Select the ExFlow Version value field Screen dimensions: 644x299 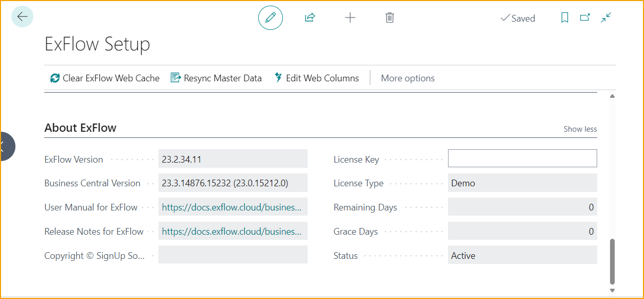pyautogui.click(x=233, y=159)
